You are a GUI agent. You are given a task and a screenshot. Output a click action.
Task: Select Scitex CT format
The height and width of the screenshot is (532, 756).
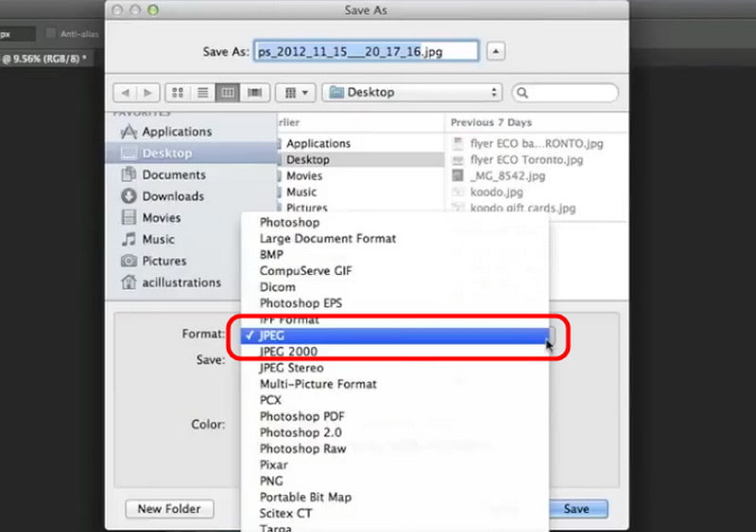click(394, 513)
